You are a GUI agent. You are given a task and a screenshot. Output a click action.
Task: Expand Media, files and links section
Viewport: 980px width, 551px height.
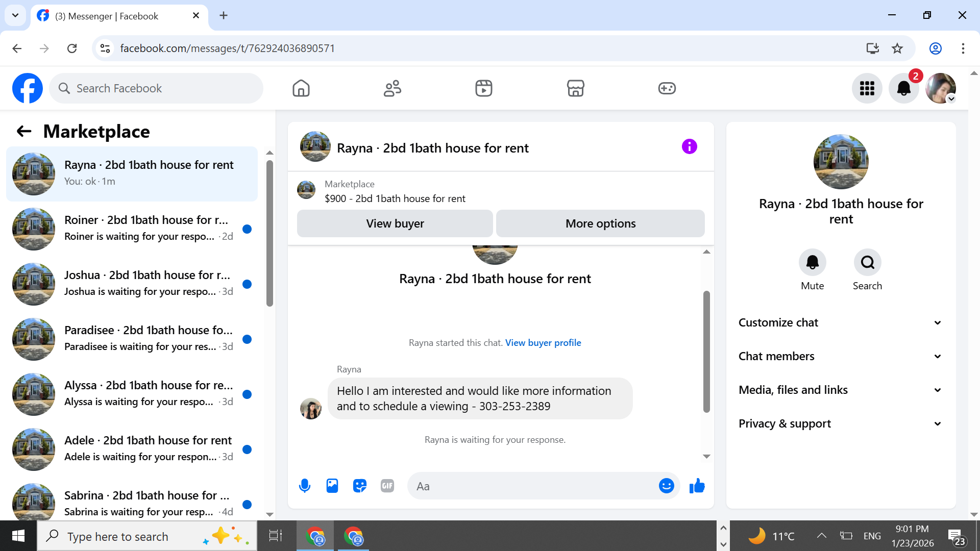[841, 390]
